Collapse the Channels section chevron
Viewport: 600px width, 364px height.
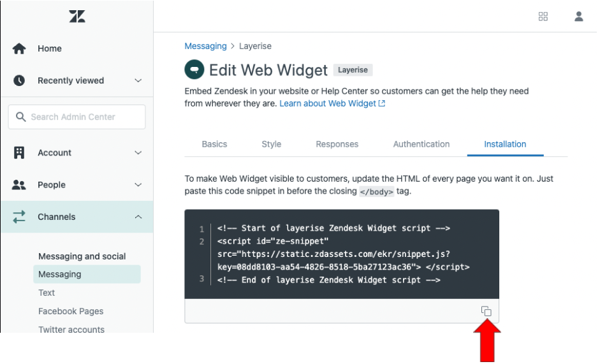click(138, 217)
